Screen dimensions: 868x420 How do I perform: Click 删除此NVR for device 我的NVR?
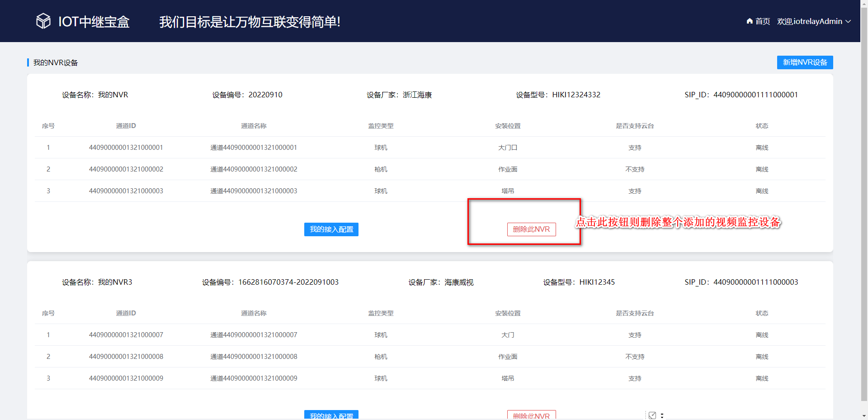point(532,229)
